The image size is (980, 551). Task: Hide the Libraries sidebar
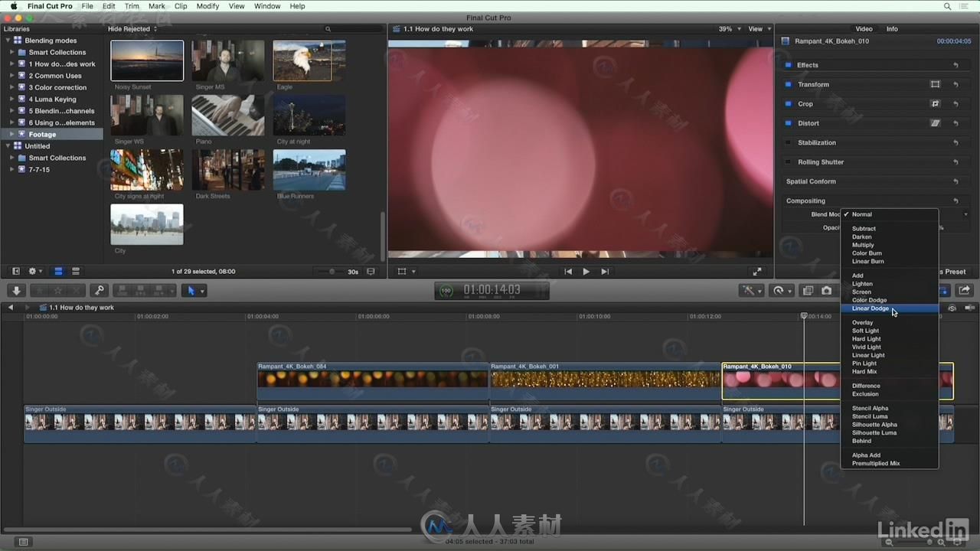[x=16, y=272]
